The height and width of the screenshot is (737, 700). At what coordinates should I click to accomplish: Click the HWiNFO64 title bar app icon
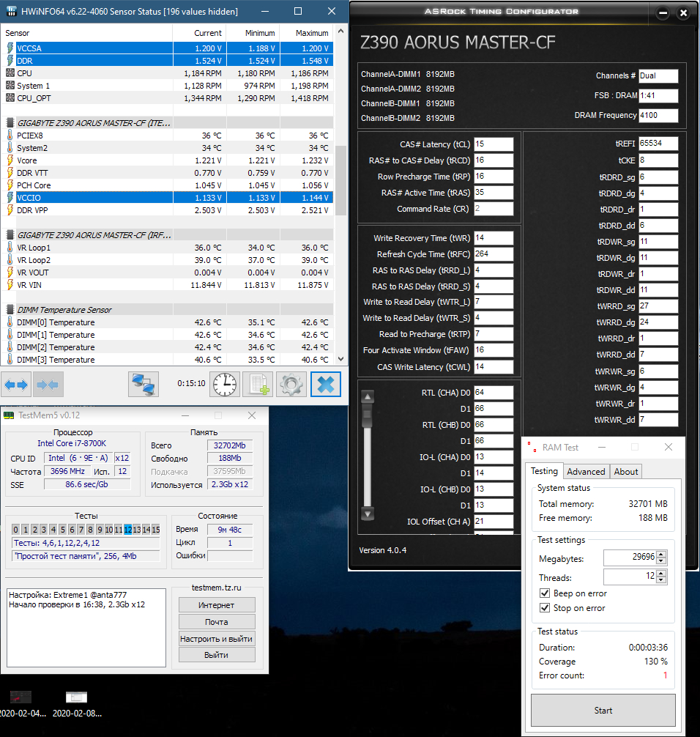[x=12, y=11]
